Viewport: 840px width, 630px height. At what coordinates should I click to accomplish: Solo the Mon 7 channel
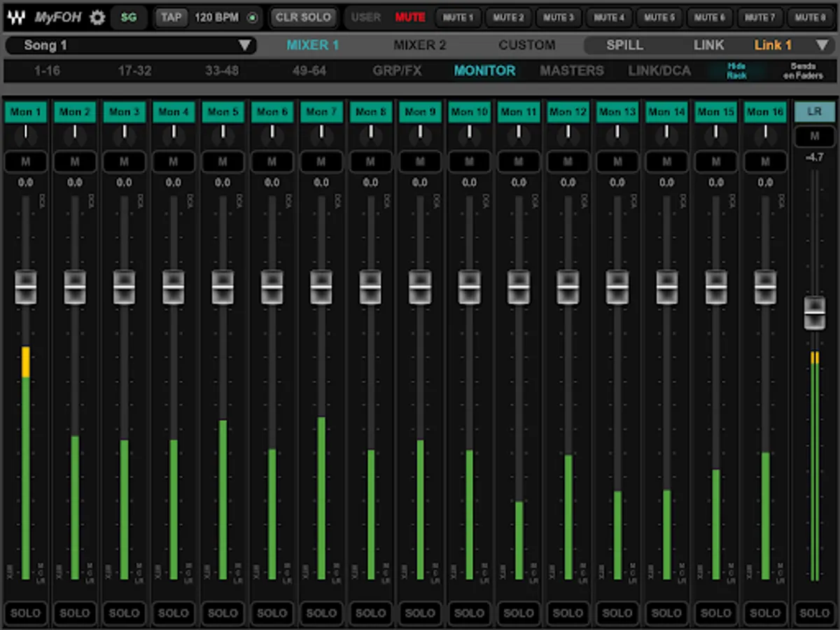(x=321, y=612)
